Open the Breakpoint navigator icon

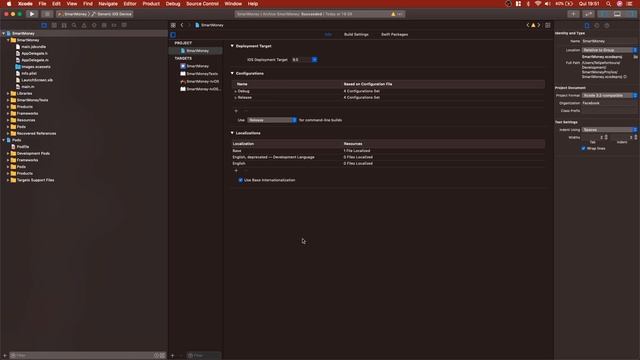point(114,25)
